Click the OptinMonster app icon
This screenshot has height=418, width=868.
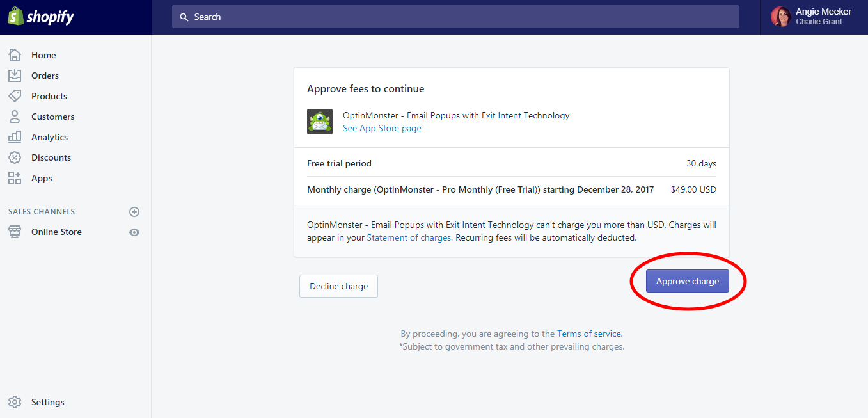pos(320,122)
